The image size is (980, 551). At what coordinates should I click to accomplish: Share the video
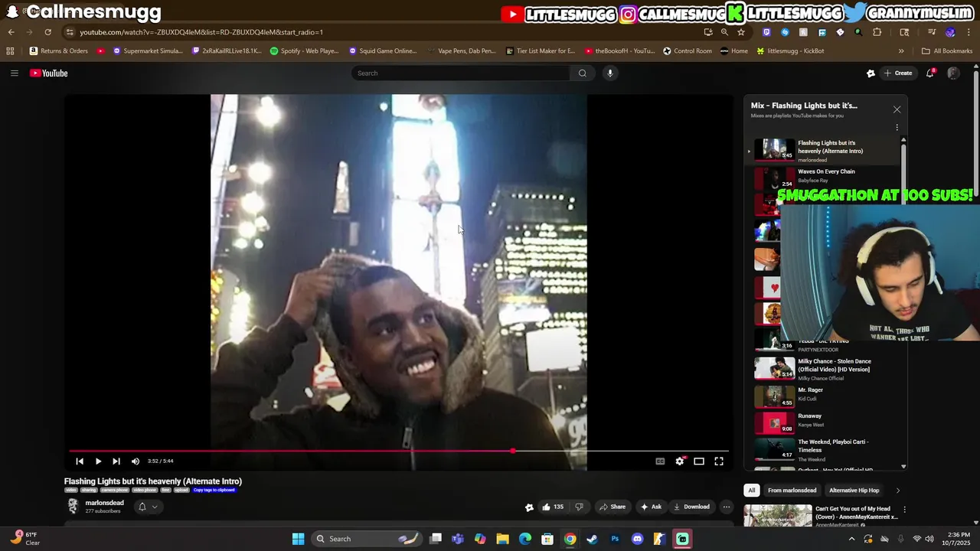[612, 507]
